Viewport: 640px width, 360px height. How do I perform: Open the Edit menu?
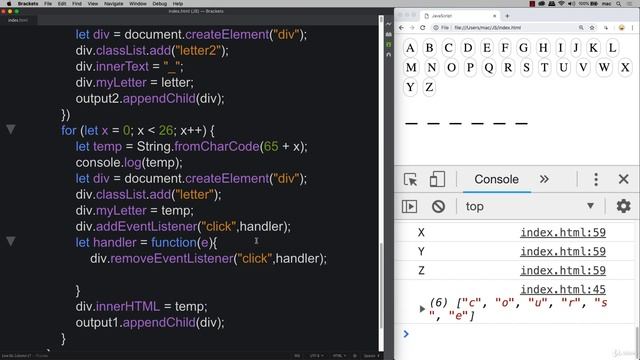(62, 4)
